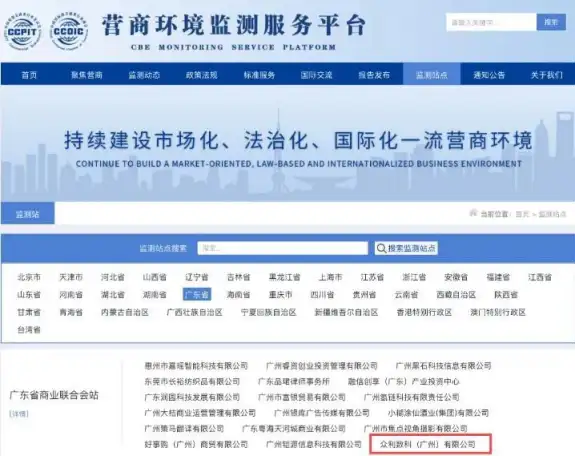Click the CCOIC logo icon
This screenshot has width=576, height=456.
(x=69, y=32)
